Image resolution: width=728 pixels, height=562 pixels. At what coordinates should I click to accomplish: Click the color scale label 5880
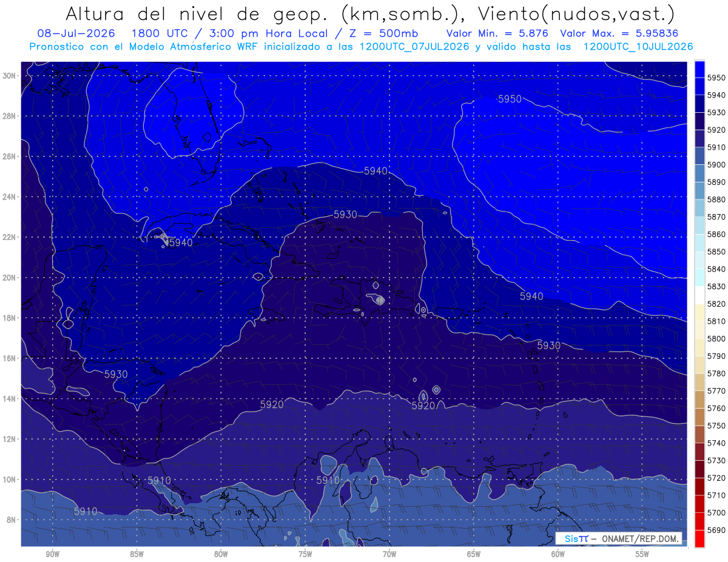pos(716,199)
